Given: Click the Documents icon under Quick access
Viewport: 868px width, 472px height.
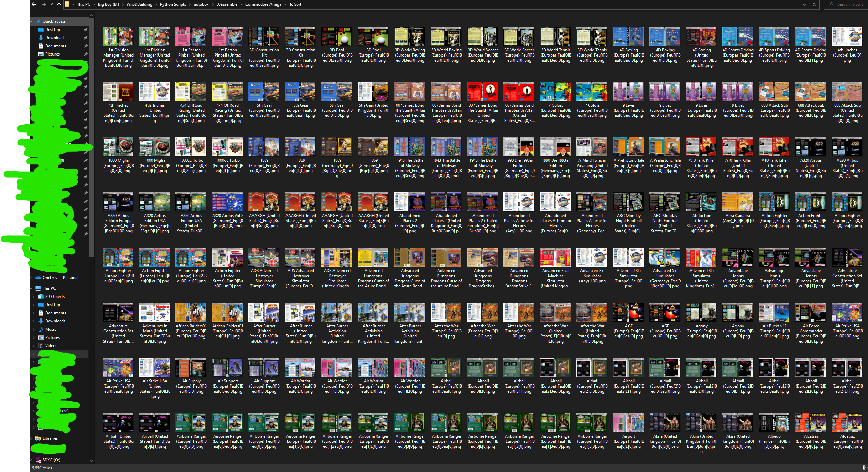Looking at the screenshot, I should 41,46.
